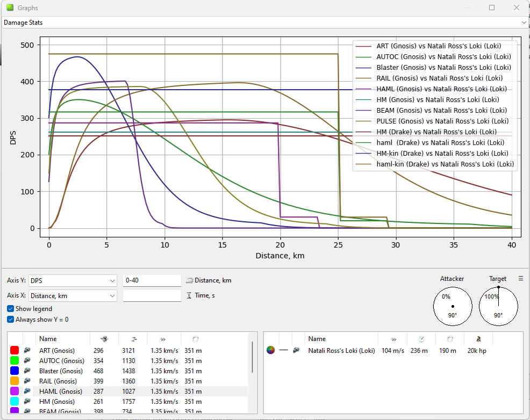
Task: Click the Distance, km axis icon
Action: click(x=189, y=280)
